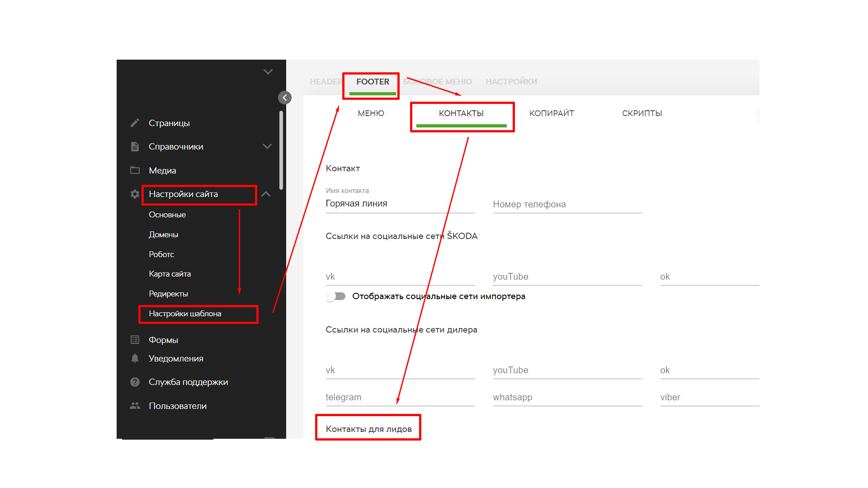Screen dimensions: 868x488
Task: Open the БОКОВОЕ МЕНЮ tab
Action: click(x=438, y=82)
